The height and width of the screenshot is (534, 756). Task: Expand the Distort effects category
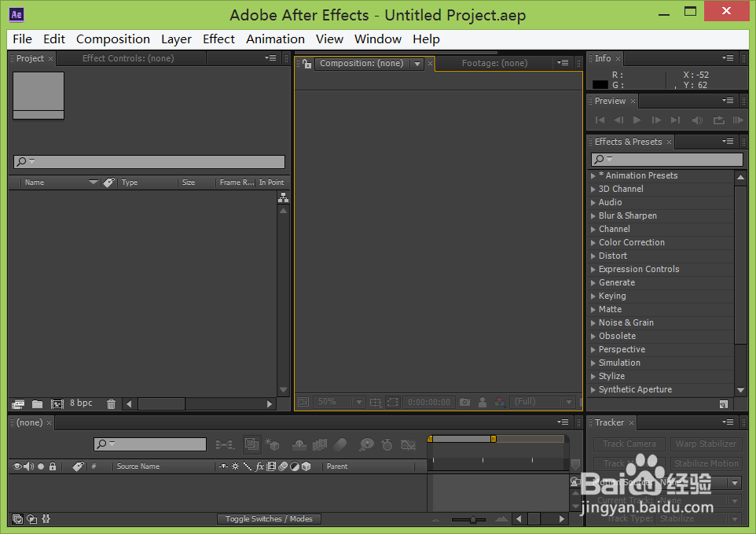pos(593,256)
